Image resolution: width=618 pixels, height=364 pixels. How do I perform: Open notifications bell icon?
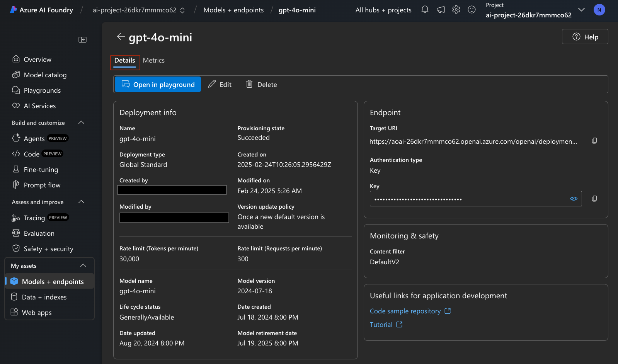click(425, 10)
